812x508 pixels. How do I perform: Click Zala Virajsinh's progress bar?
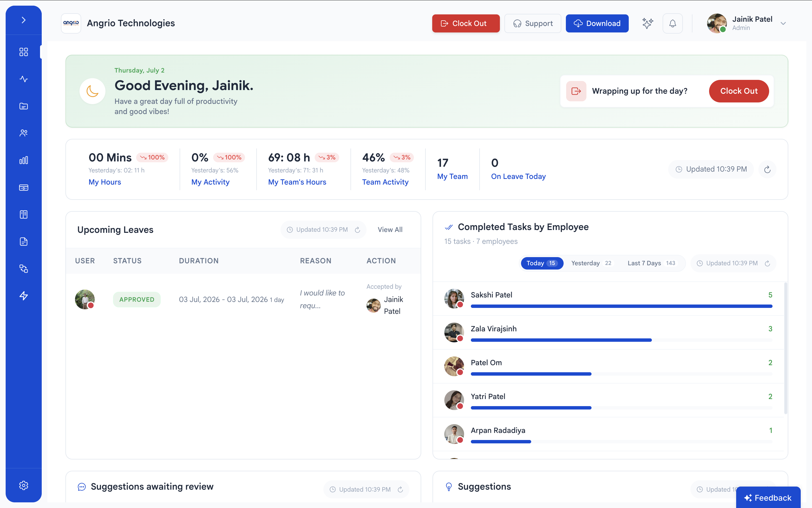pos(621,340)
